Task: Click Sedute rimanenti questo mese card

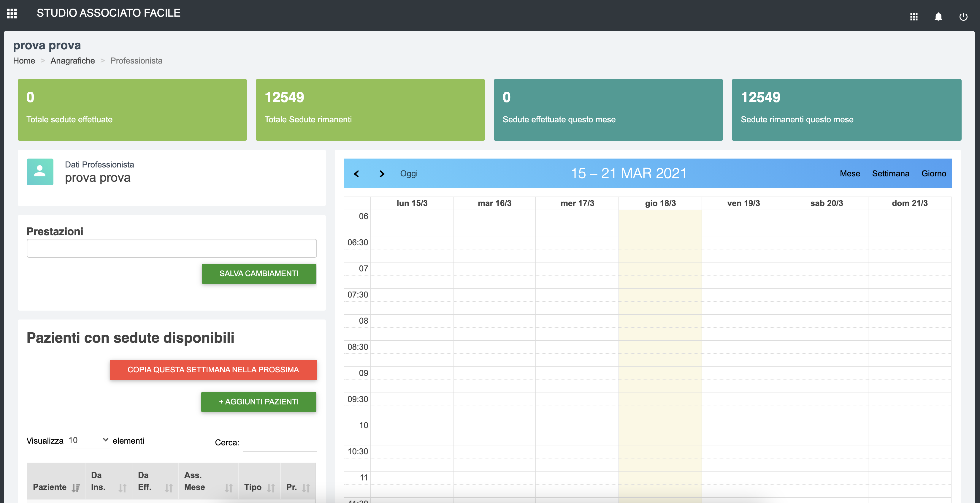Action: 846,110
